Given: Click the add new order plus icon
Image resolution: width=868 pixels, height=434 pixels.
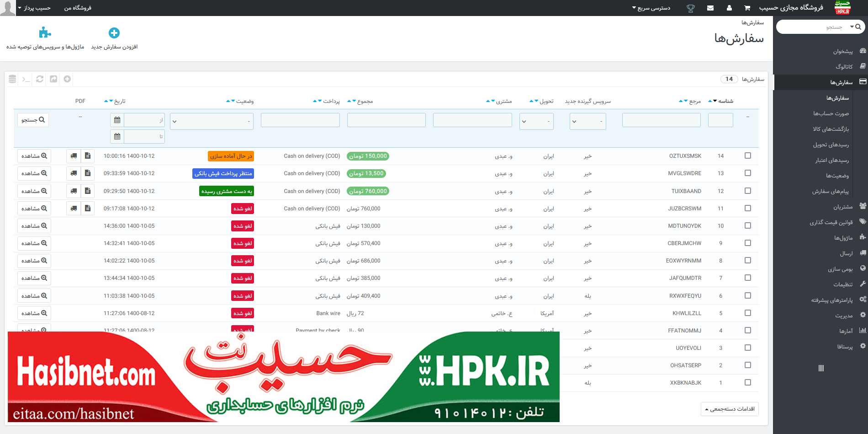Looking at the screenshot, I should click(x=114, y=33).
